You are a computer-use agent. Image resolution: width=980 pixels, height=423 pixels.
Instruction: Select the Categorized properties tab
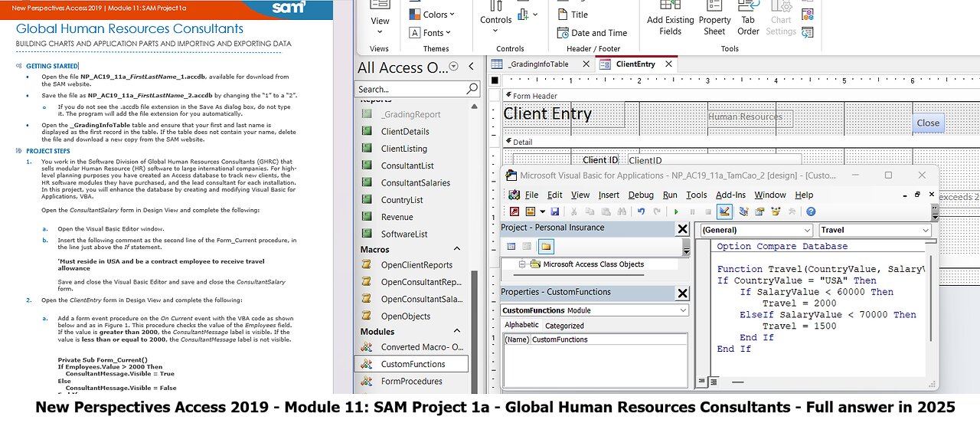pyautogui.click(x=564, y=326)
